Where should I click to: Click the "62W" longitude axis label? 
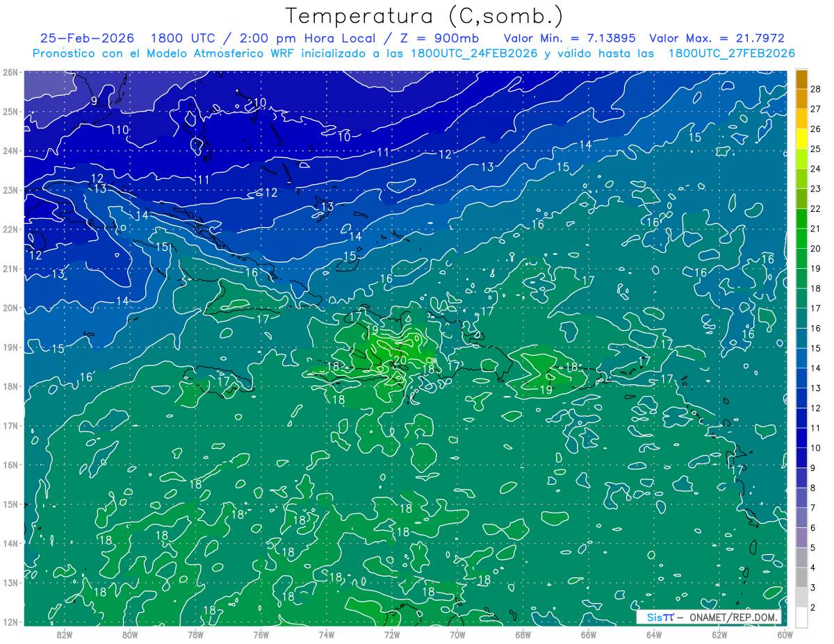[x=719, y=634]
